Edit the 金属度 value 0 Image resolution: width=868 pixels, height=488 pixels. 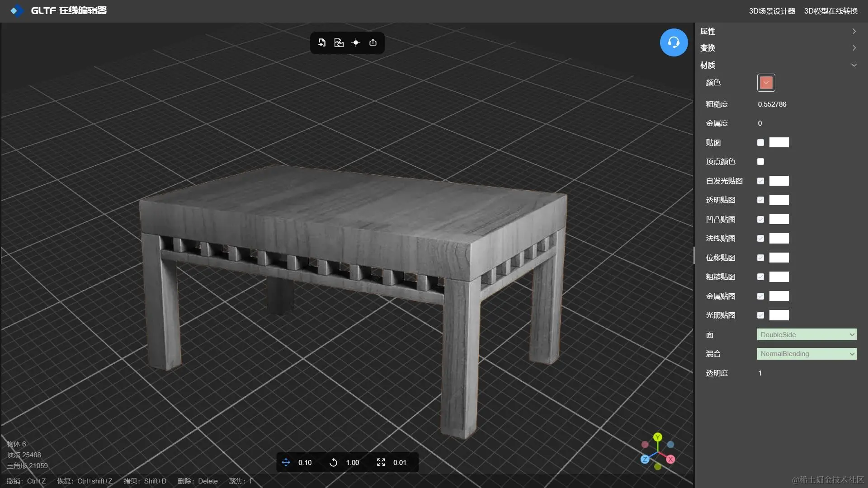760,123
